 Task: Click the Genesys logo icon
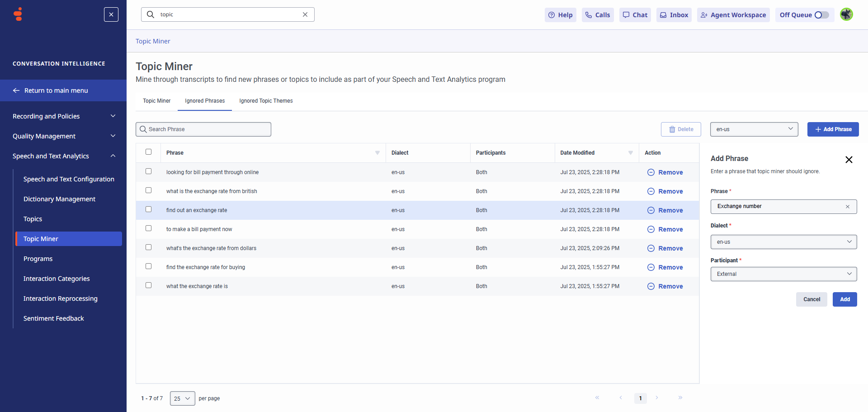click(18, 14)
